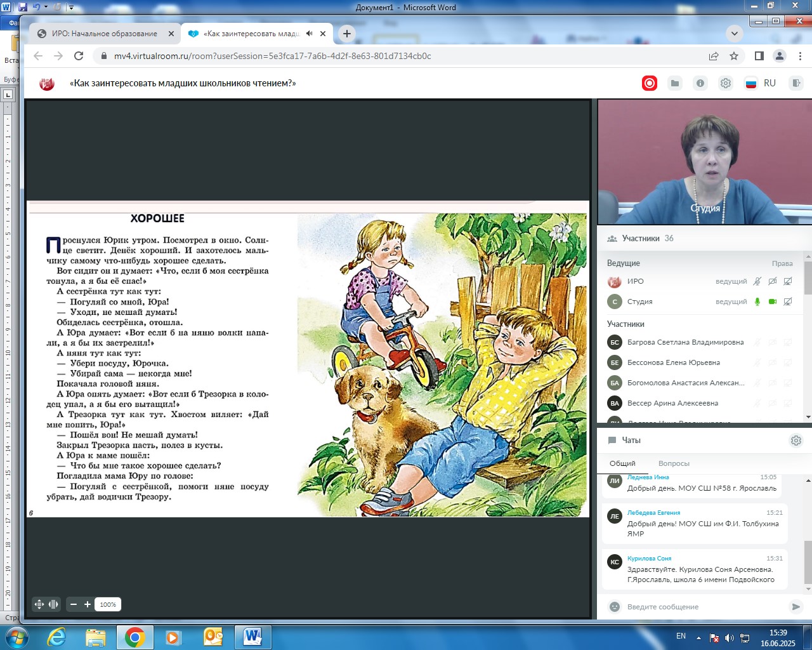Switch to ИРО: Начальное образование browser tab
The height and width of the screenshot is (650, 812).
pos(105,34)
